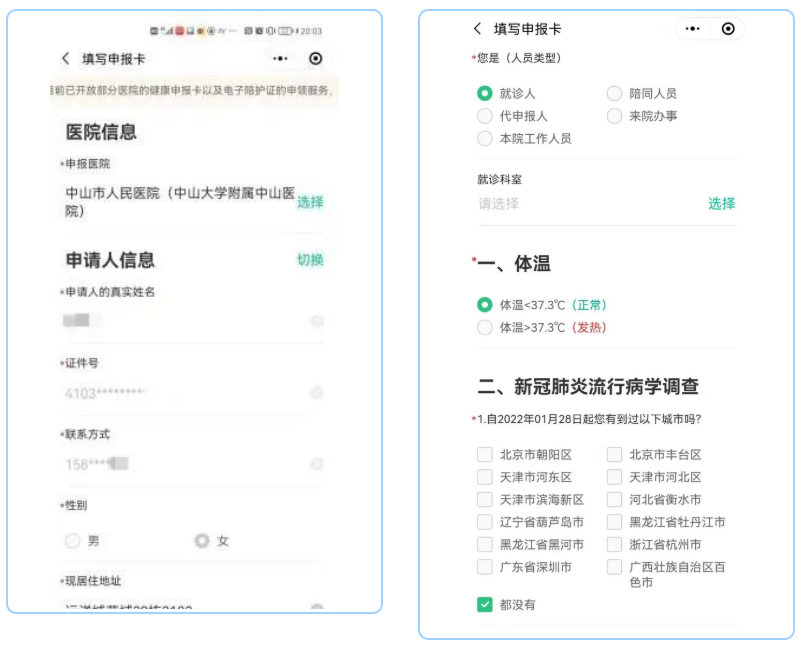Uncheck the 都没有 checkbox

click(485, 605)
